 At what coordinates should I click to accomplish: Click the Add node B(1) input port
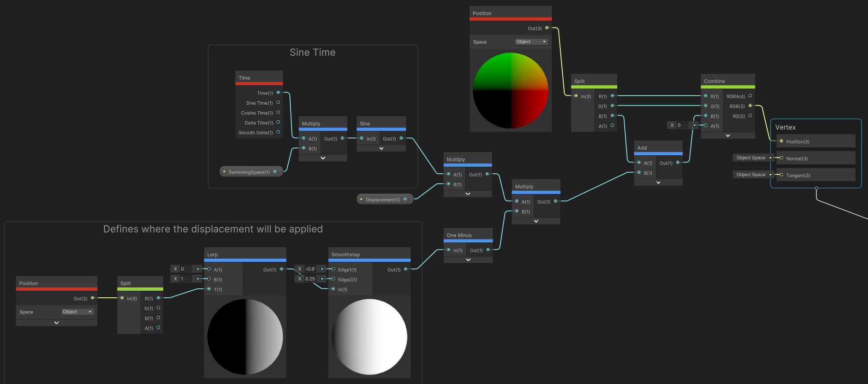coord(639,172)
